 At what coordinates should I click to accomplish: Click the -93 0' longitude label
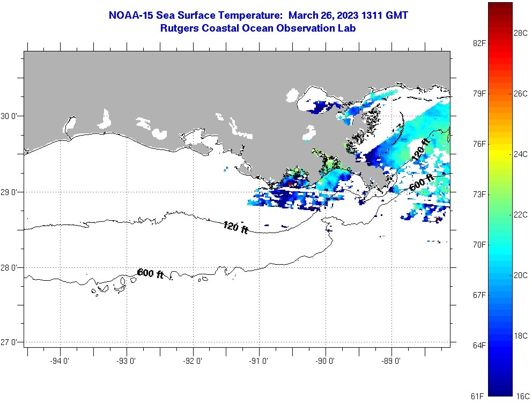(126, 361)
